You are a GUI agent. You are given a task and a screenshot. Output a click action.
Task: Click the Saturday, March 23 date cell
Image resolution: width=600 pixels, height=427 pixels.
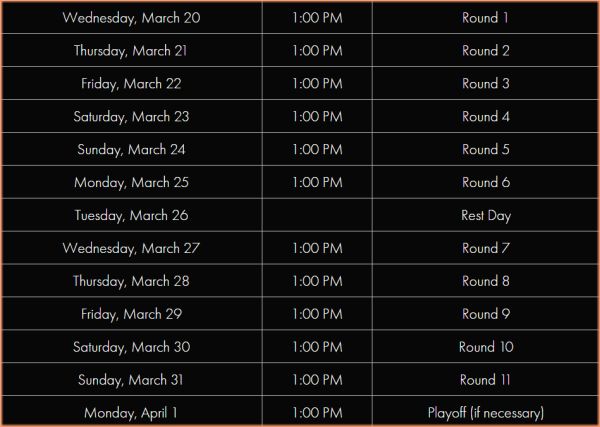click(x=131, y=117)
